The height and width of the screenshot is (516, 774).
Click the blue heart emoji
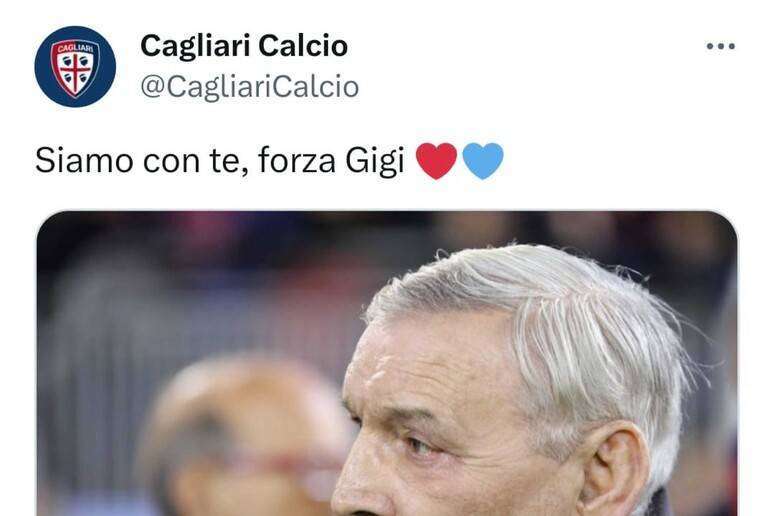click(x=483, y=161)
